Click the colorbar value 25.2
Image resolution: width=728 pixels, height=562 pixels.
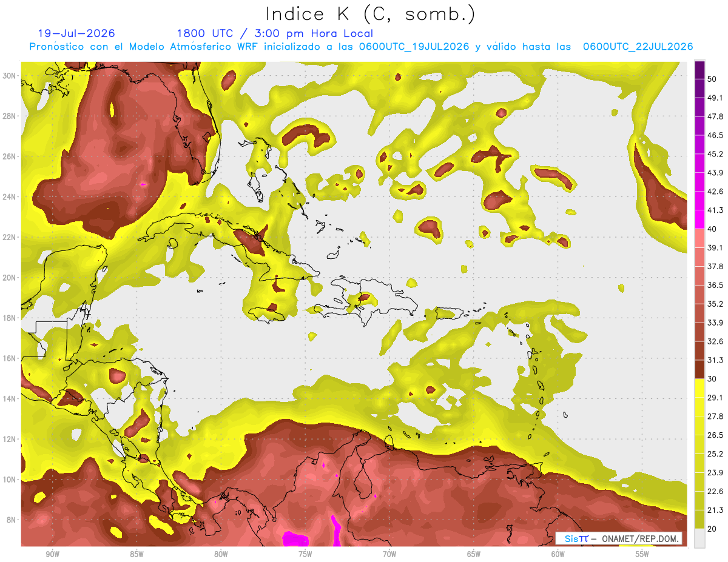[x=715, y=453]
